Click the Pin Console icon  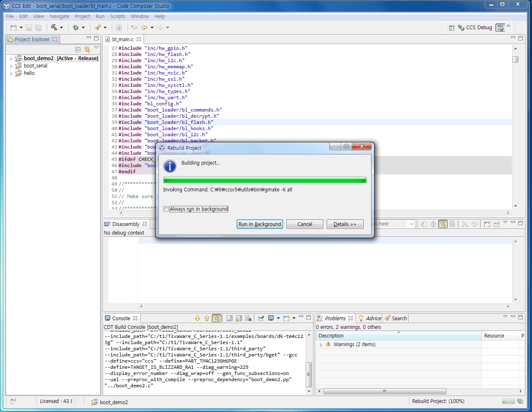(x=261, y=318)
